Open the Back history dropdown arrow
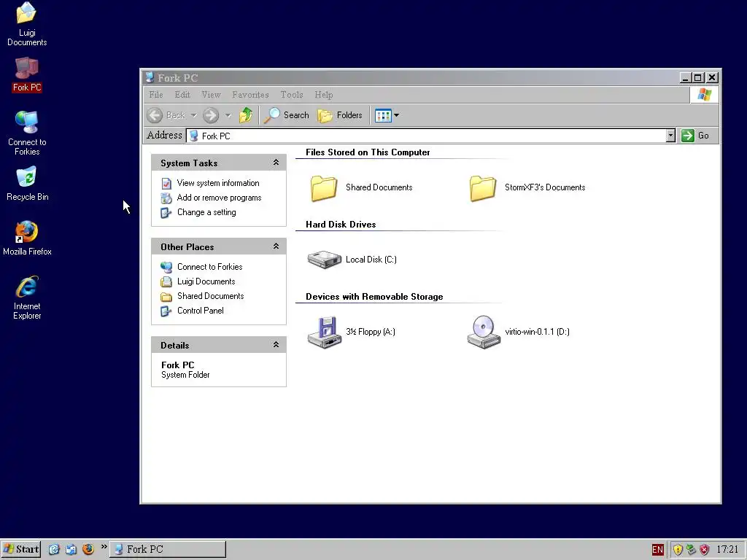 [193, 115]
